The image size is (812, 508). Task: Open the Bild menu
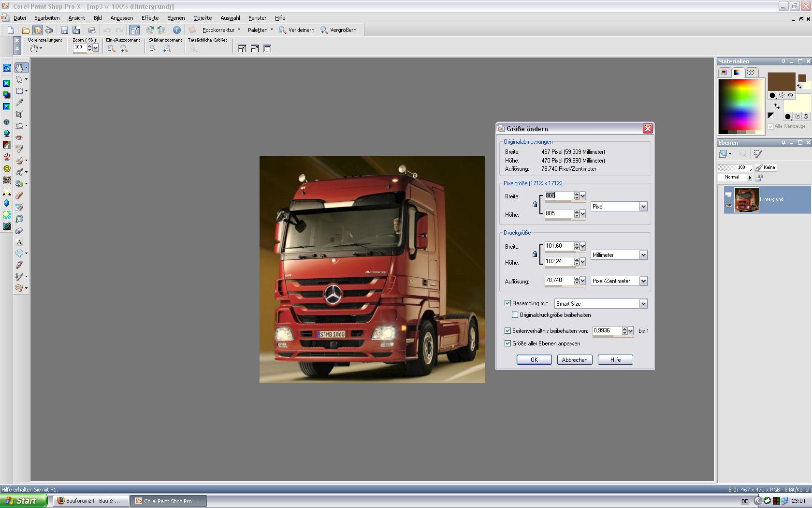(98, 18)
